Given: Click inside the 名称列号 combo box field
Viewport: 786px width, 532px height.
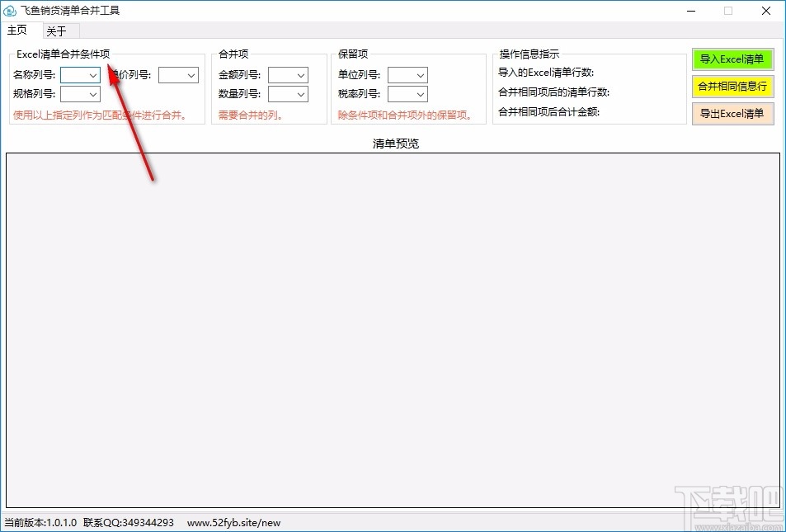Looking at the screenshot, I should (x=77, y=74).
